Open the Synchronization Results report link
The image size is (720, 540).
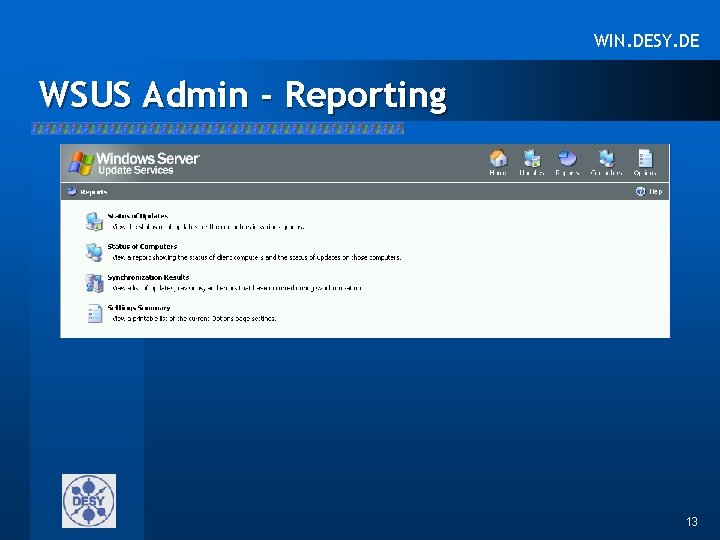(x=148, y=277)
